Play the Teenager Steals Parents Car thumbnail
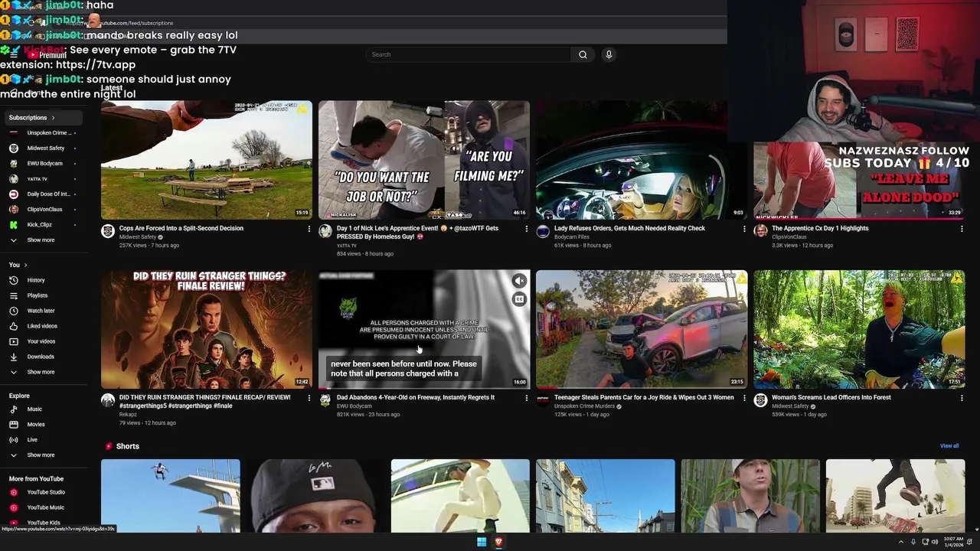 pos(642,329)
